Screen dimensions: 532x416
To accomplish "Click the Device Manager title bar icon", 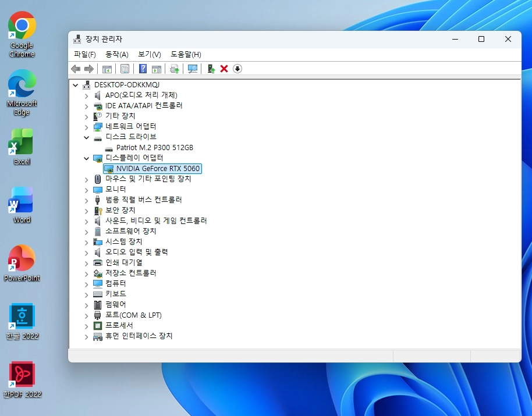I will pos(77,39).
